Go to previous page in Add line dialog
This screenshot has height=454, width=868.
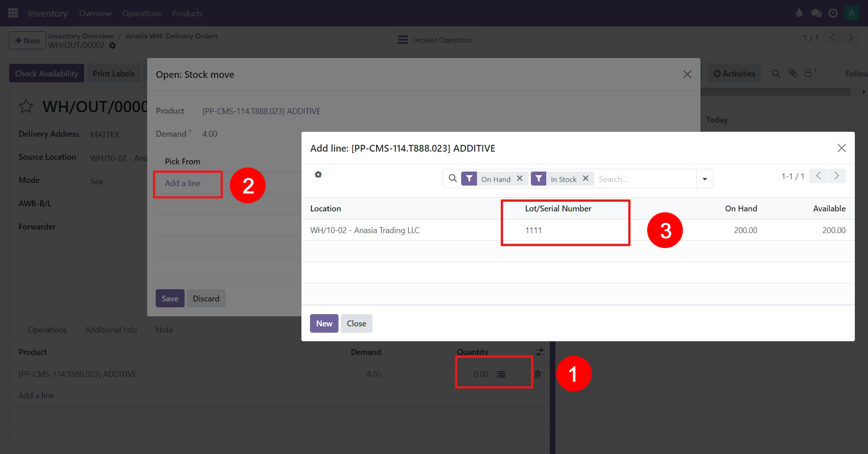pyautogui.click(x=819, y=176)
